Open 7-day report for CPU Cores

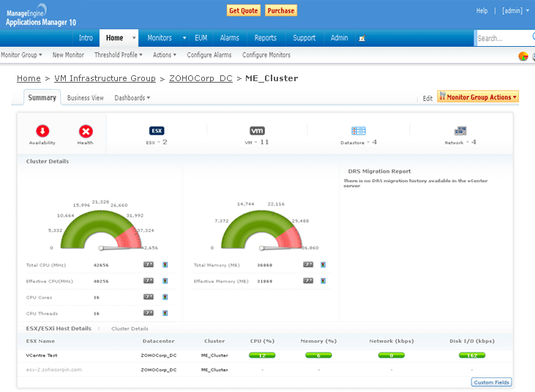coord(149,297)
